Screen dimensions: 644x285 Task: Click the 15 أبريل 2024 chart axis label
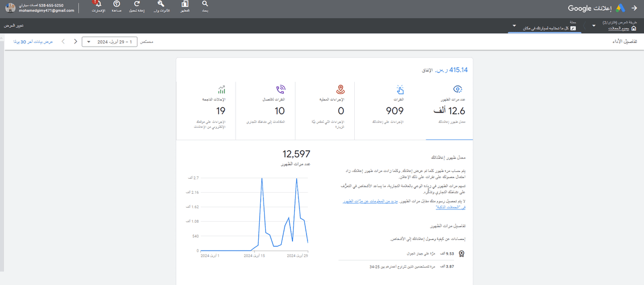[255, 257]
